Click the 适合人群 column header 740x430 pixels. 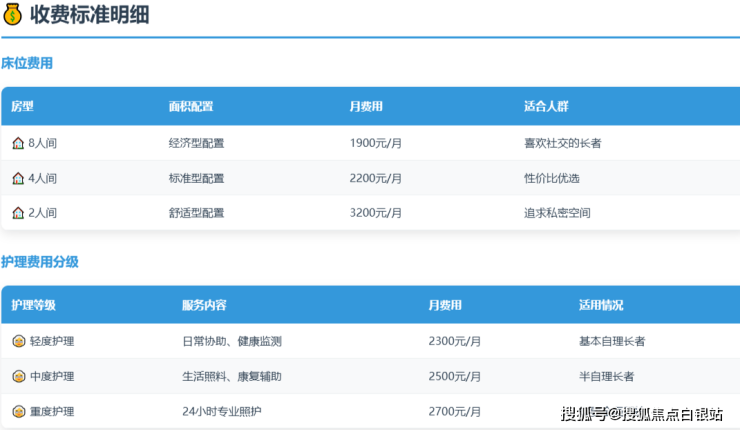546,106
